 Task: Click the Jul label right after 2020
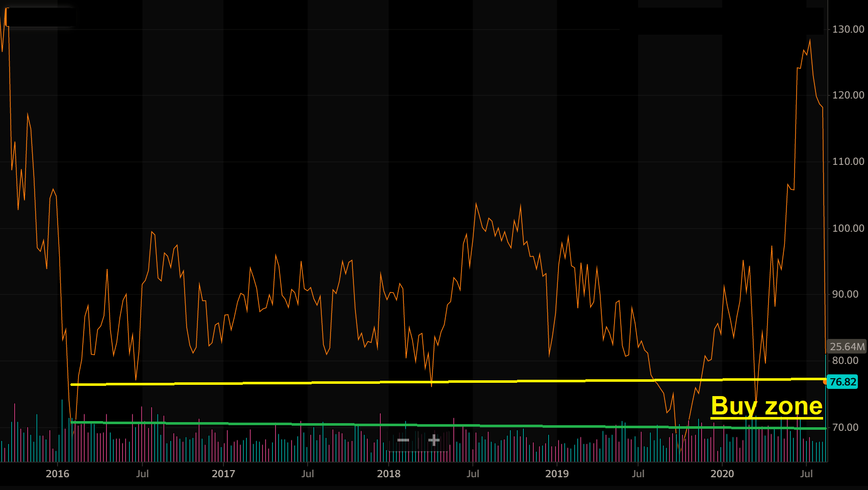coord(806,474)
